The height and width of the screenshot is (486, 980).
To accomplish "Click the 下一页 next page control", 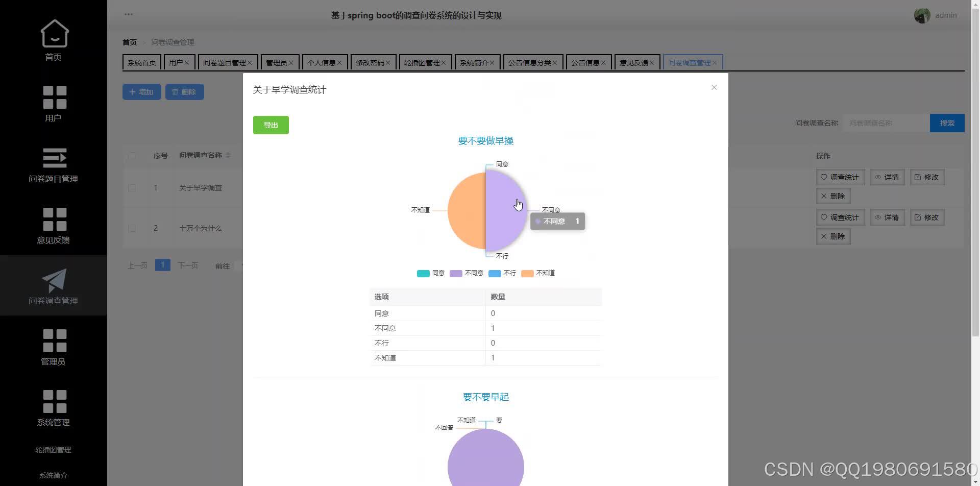I will [x=188, y=265].
